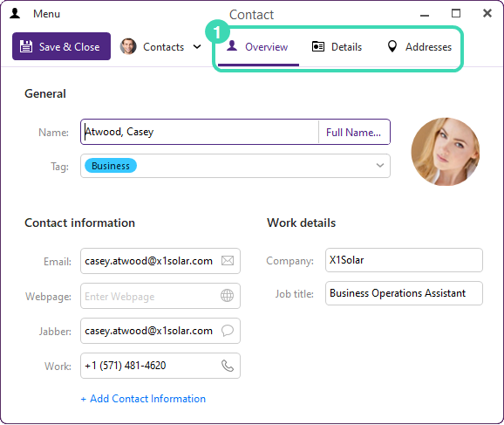Expand the Tag dropdown chevron
504x425 pixels.
380,166
